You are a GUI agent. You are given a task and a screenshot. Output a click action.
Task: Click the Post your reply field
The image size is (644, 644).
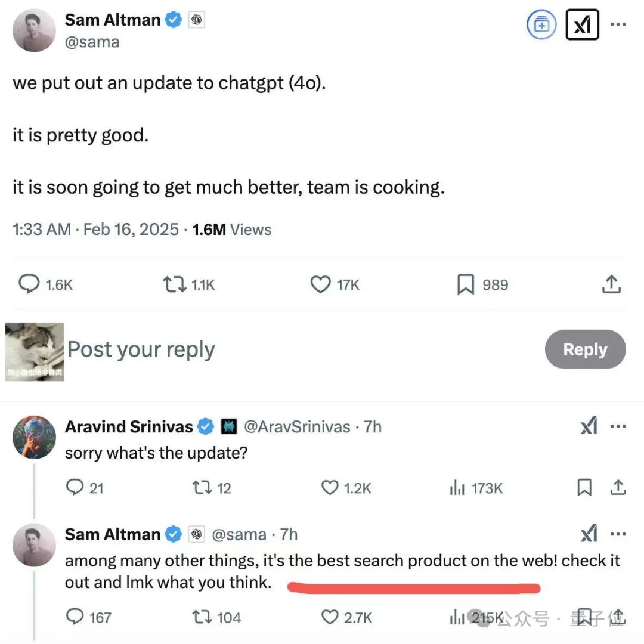coord(141,349)
